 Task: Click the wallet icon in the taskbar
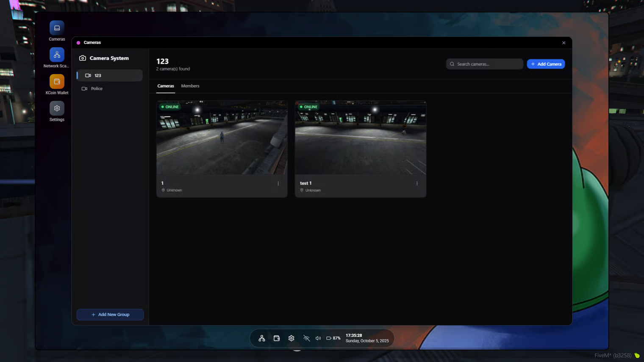tap(277, 338)
